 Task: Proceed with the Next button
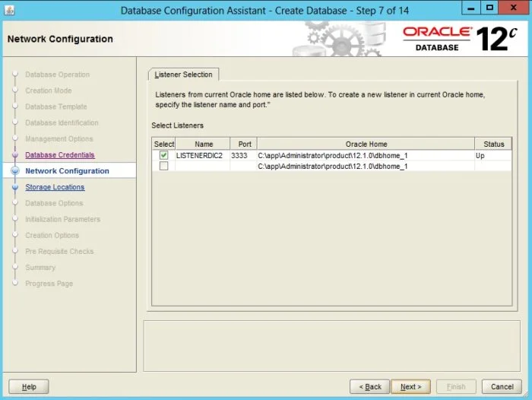click(x=411, y=386)
